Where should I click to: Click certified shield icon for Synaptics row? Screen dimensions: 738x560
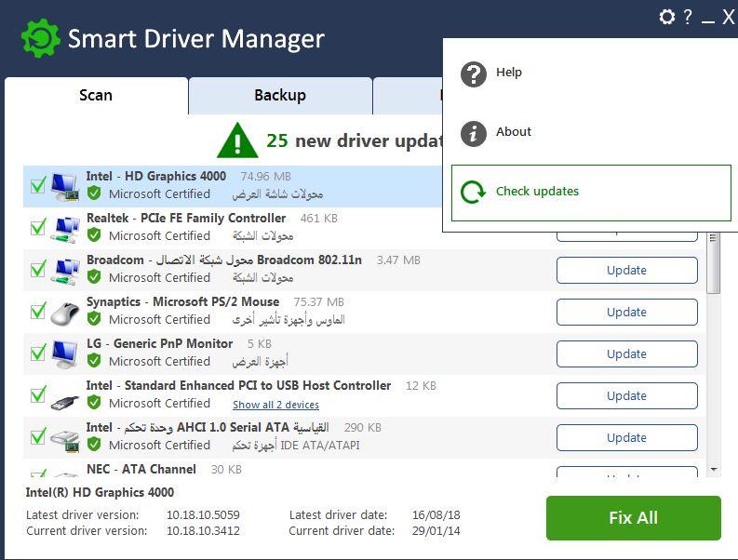94,318
